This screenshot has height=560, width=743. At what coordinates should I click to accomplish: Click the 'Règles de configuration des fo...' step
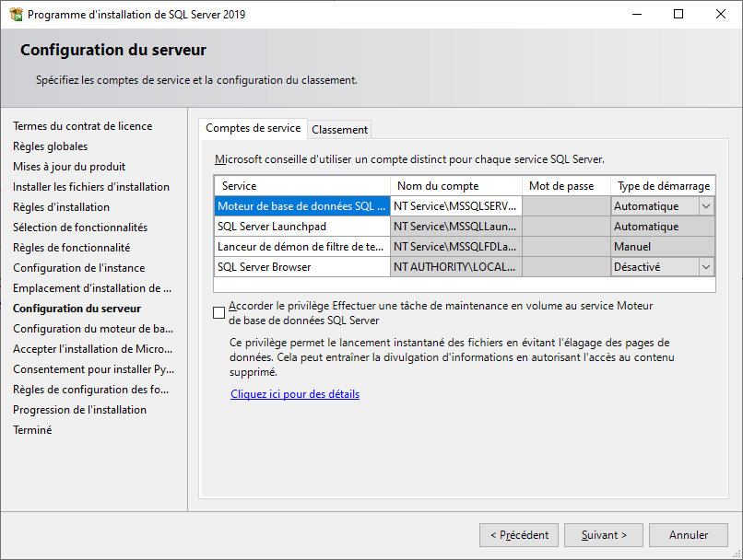[x=90, y=390]
